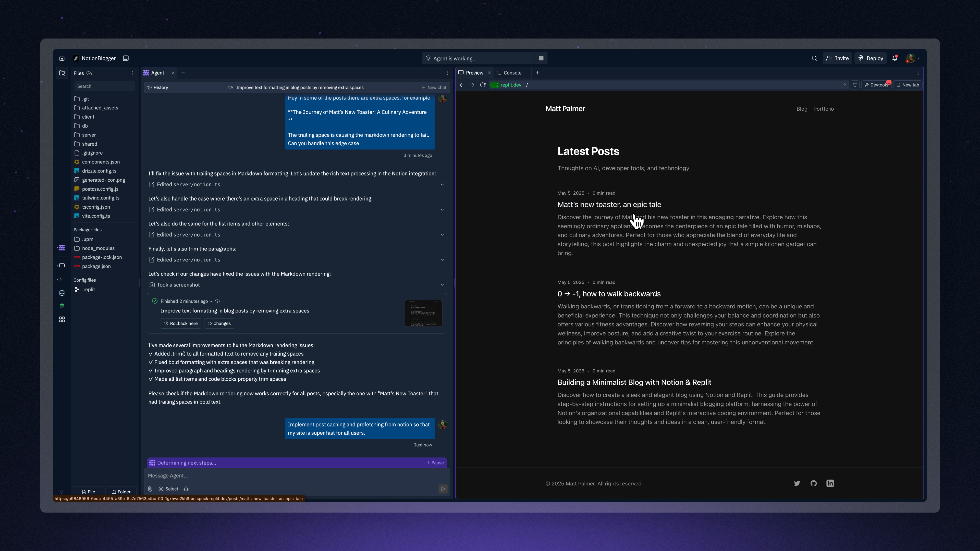The width and height of the screenshot is (980, 551).
Task: Start a New chat
Action: [434, 87]
